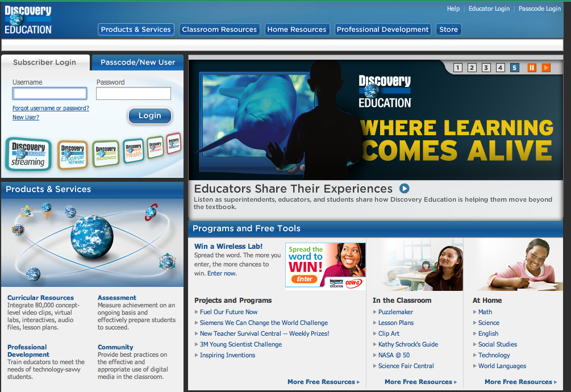Open the Puzzlemaker link
The image size is (571, 392).
coord(395,312)
